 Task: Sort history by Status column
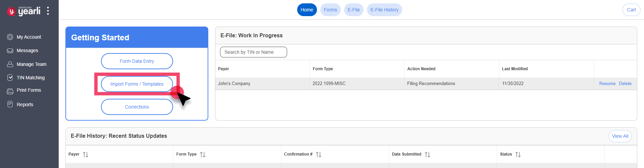(518, 155)
